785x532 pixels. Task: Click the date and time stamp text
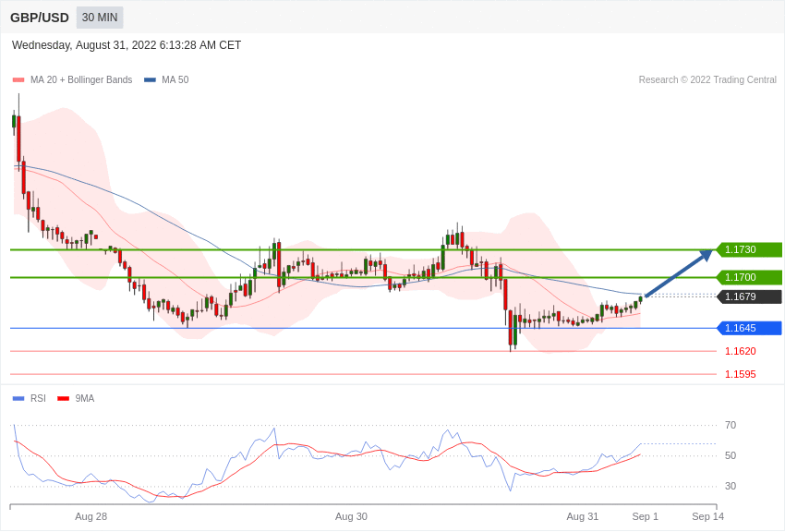[127, 45]
